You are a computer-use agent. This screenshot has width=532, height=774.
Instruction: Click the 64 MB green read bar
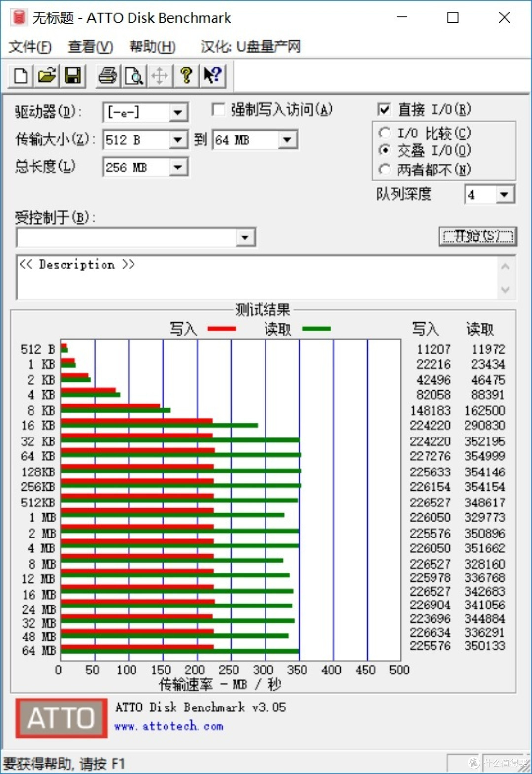point(180,652)
